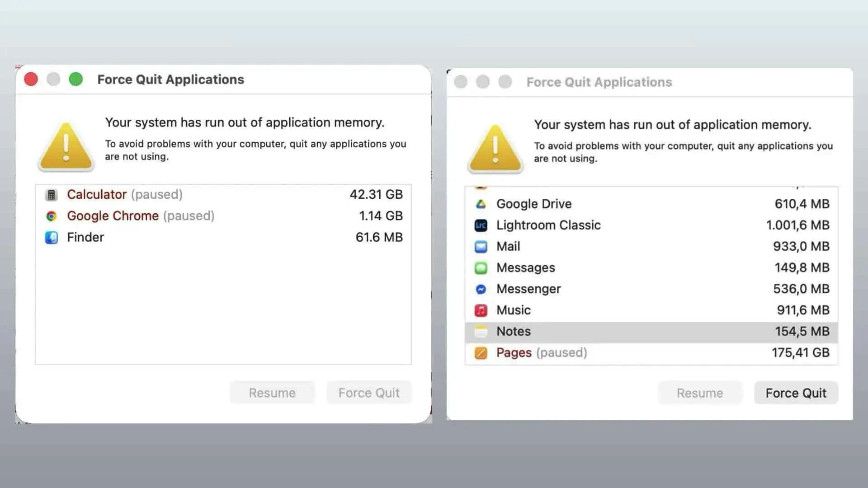
Task: Close the left Force Quit window
Action: click(31, 80)
